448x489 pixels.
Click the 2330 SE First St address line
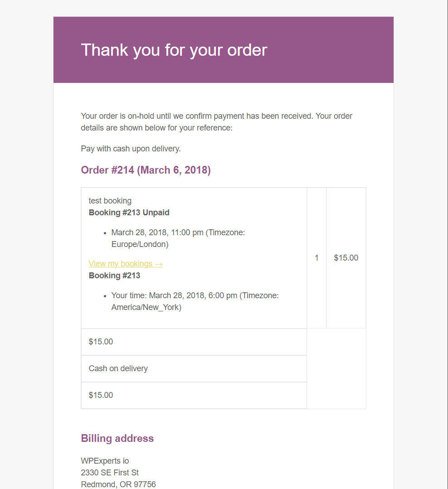[110, 473]
